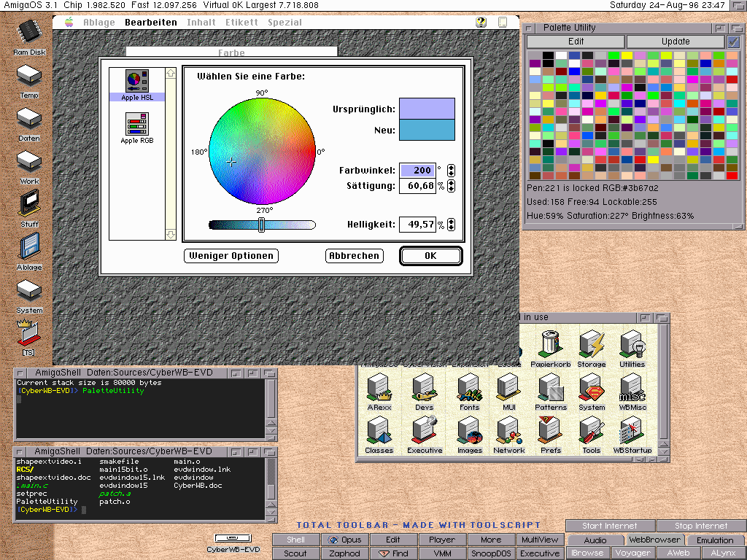Viewport: 747px width, 560px height.
Task: Open the Network drawer icon
Action: (508, 431)
